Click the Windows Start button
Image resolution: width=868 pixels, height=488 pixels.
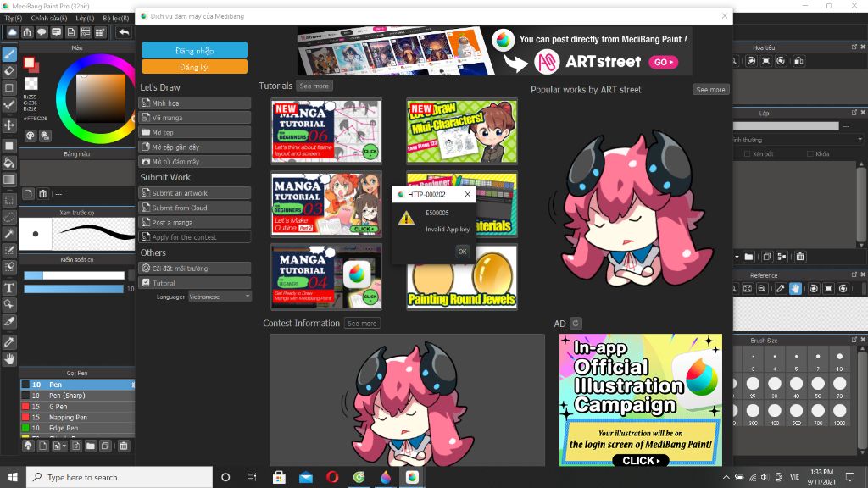pos(13,477)
